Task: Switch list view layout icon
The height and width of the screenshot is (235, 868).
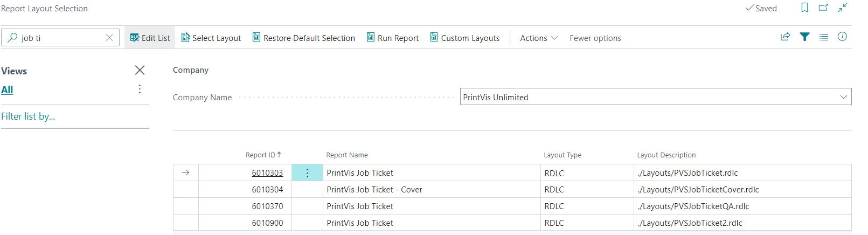Action: tap(823, 37)
